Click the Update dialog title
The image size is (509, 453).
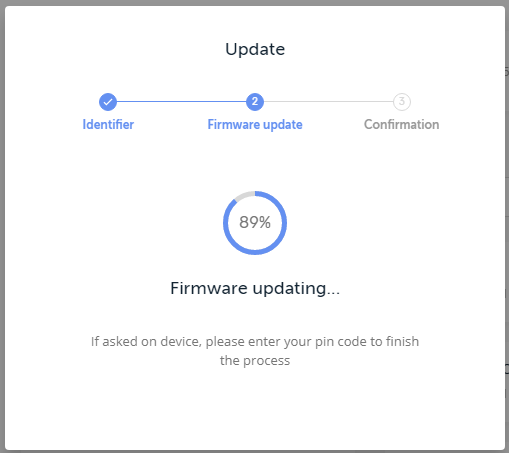[x=255, y=49]
